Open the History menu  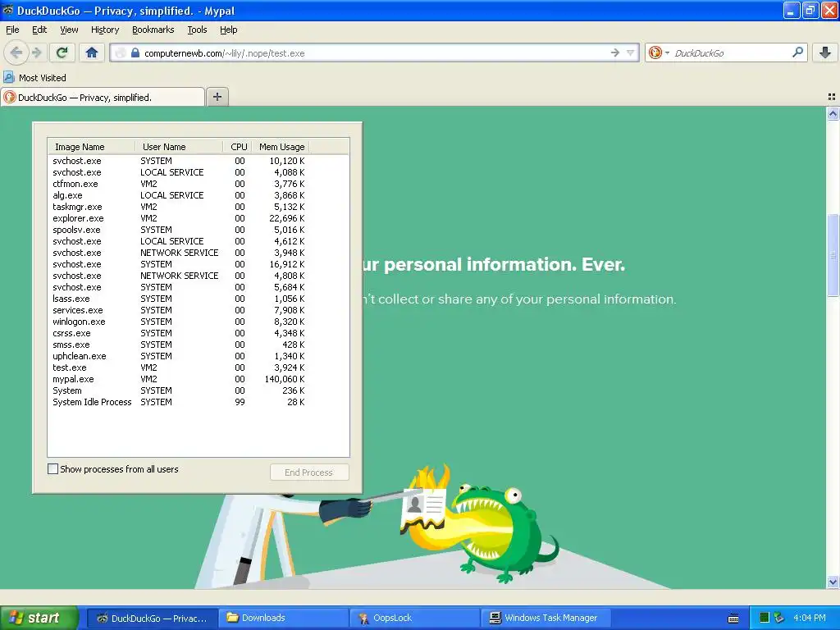[105, 30]
